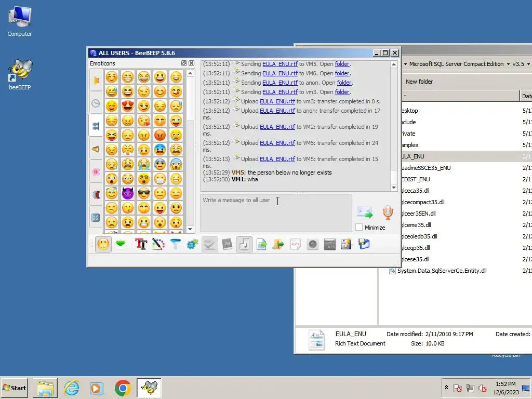Click chat history scroll up arrow
The height and width of the screenshot is (399, 532).
[x=394, y=64]
